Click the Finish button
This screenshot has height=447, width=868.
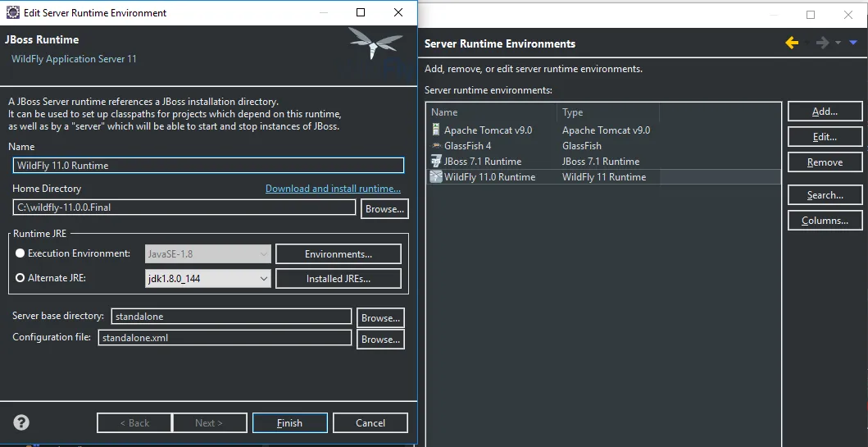[289, 422]
